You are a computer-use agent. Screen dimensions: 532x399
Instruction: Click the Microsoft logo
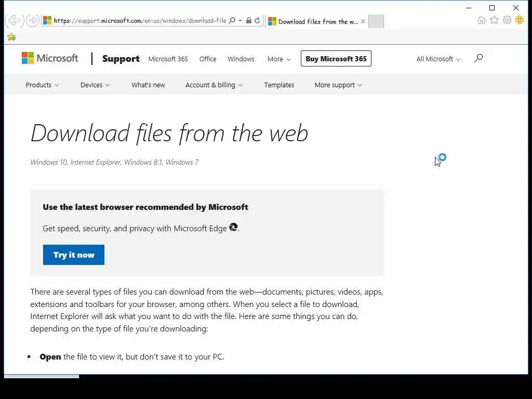click(x=50, y=59)
